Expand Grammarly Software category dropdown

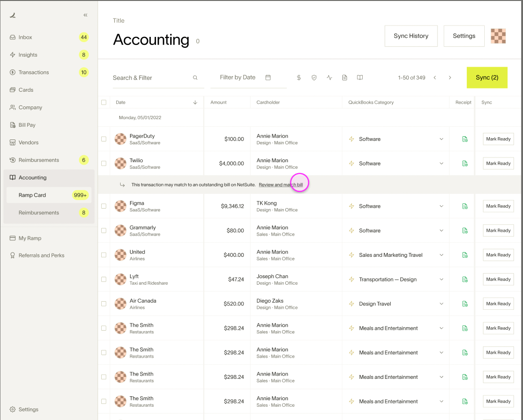[441, 230]
